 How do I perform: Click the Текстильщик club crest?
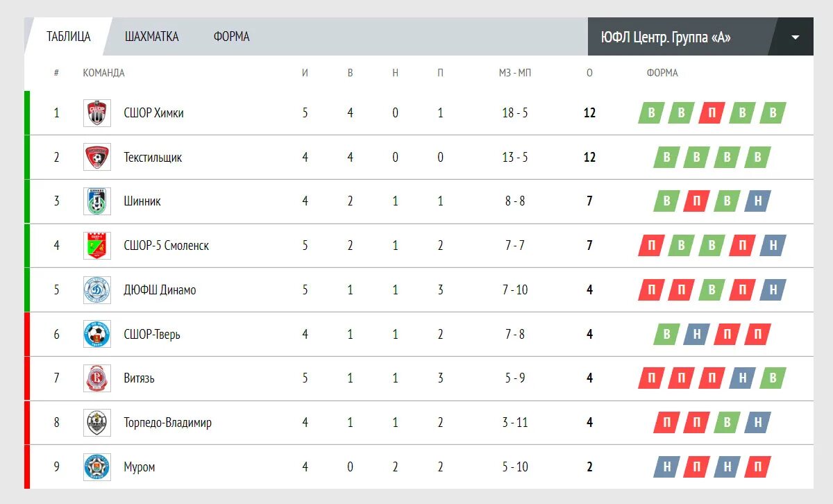[97, 158]
